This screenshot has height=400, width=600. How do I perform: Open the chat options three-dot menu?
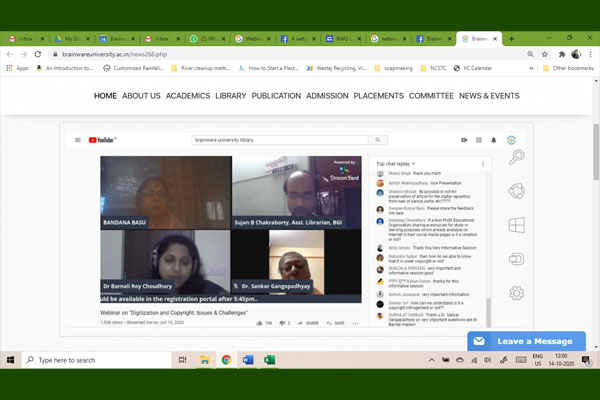point(483,164)
